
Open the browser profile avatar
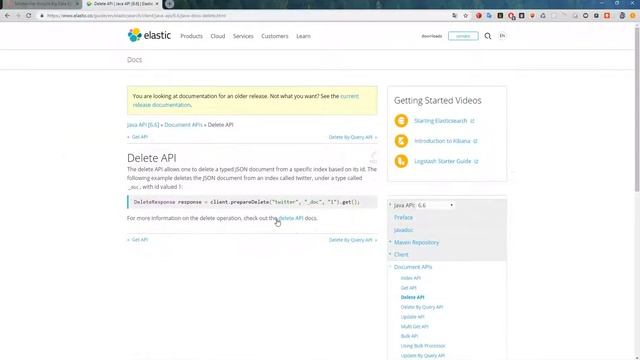(633, 16)
